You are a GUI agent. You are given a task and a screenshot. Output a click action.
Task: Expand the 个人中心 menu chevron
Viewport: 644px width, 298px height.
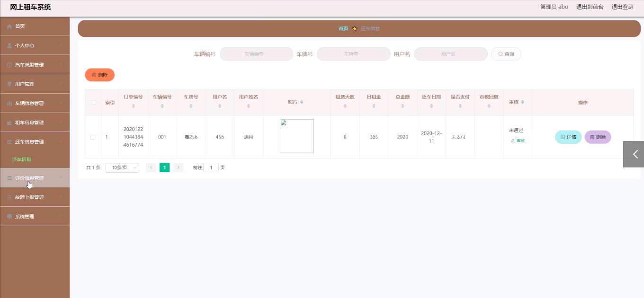61,45
